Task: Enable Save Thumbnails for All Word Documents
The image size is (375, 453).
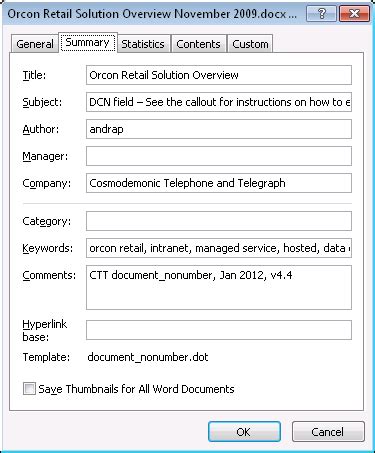Action: [29, 389]
